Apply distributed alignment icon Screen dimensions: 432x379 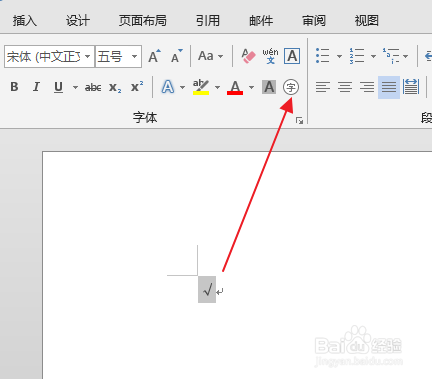(x=411, y=87)
